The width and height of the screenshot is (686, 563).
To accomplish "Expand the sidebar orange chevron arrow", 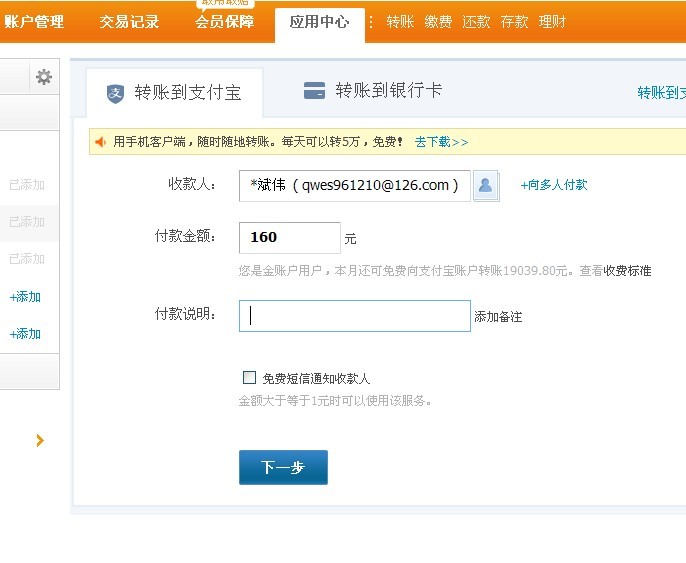I will point(40,440).
